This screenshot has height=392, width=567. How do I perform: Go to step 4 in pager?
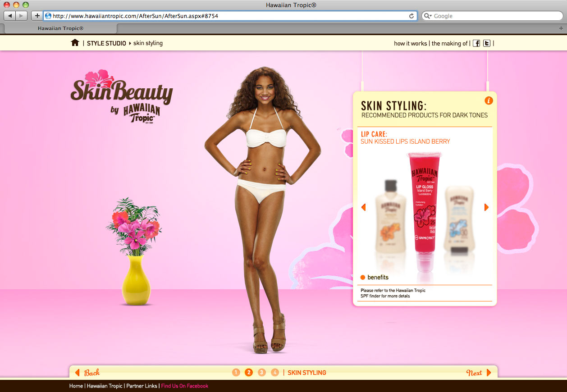[275, 372]
